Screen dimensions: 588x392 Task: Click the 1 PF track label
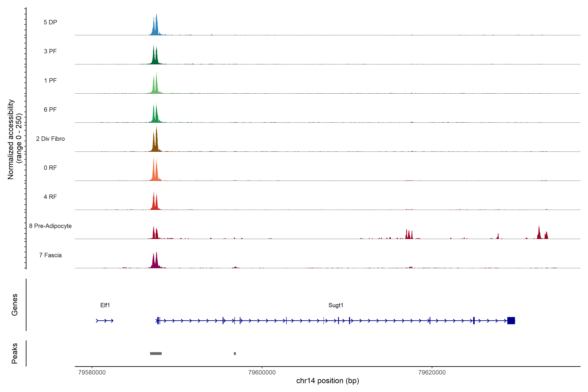50,81
